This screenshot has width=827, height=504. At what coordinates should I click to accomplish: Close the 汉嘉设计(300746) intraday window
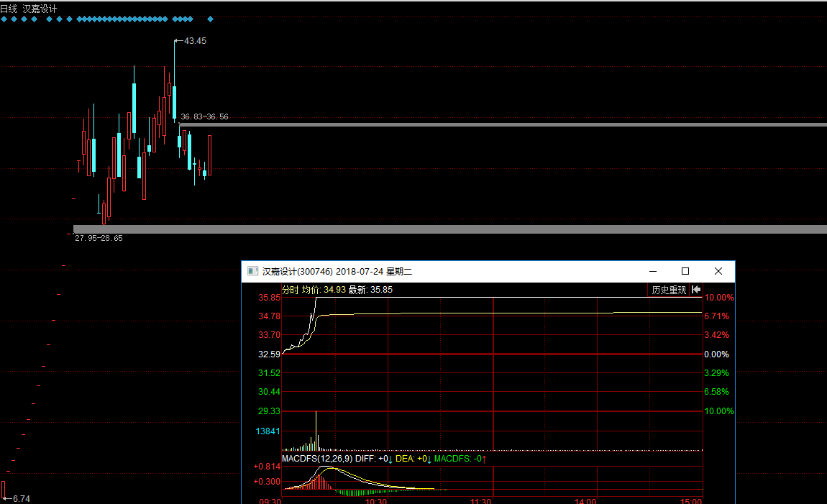pyautogui.click(x=718, y=271)
